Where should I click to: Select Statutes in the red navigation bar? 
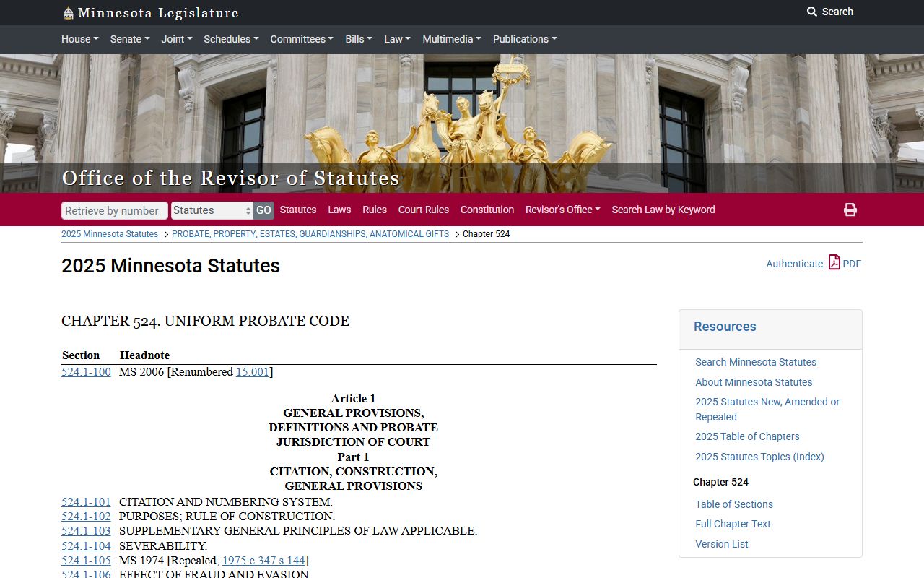click(298, 210)
